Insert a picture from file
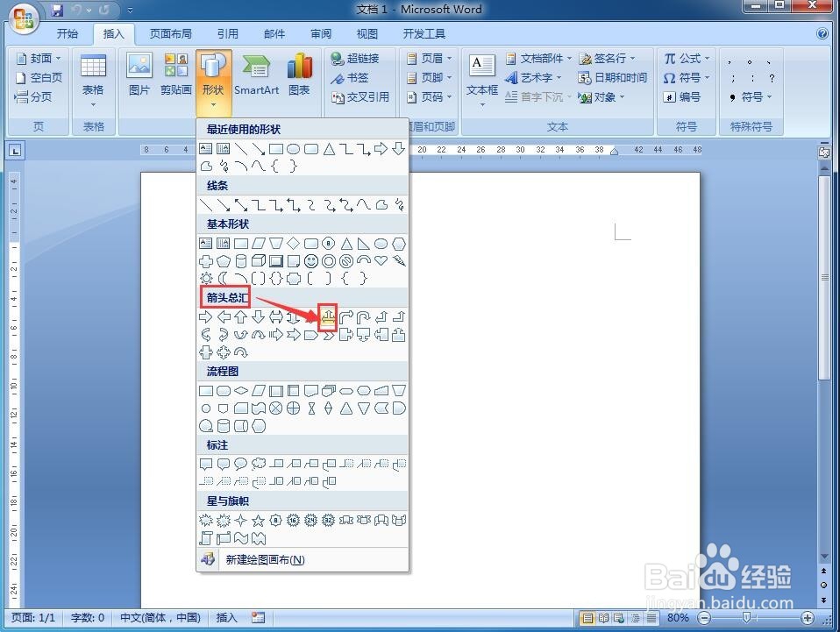This screenshot has height=632, width=840. (x=139, y=75)
